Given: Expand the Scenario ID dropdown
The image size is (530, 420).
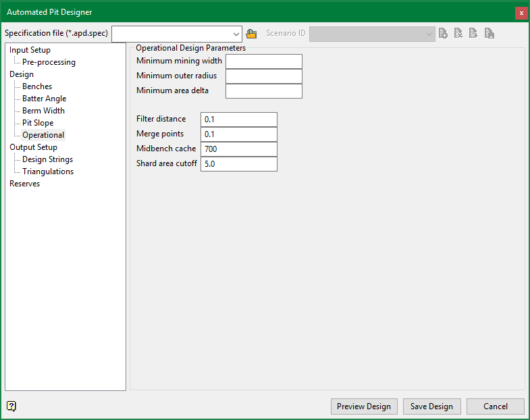Looking at the screenshot, I should tap(429, 33).
